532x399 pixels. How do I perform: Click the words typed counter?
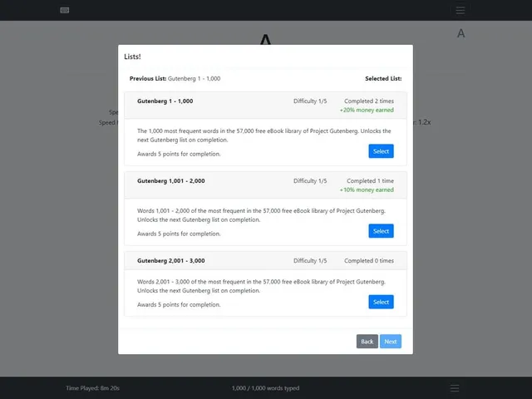tap(266, 388)
